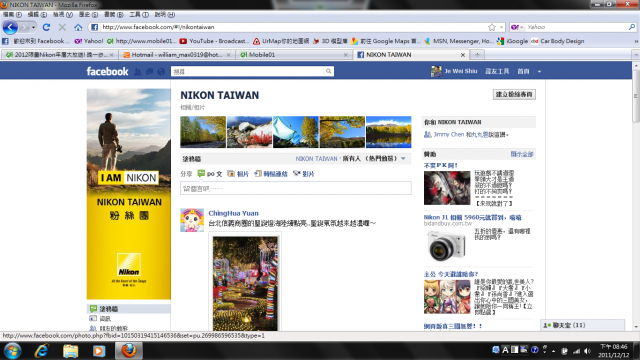The width and height of the screenshot is (640, 360).
Task: Open the list all tabs dropdown
Action: (x=636, y=54)
